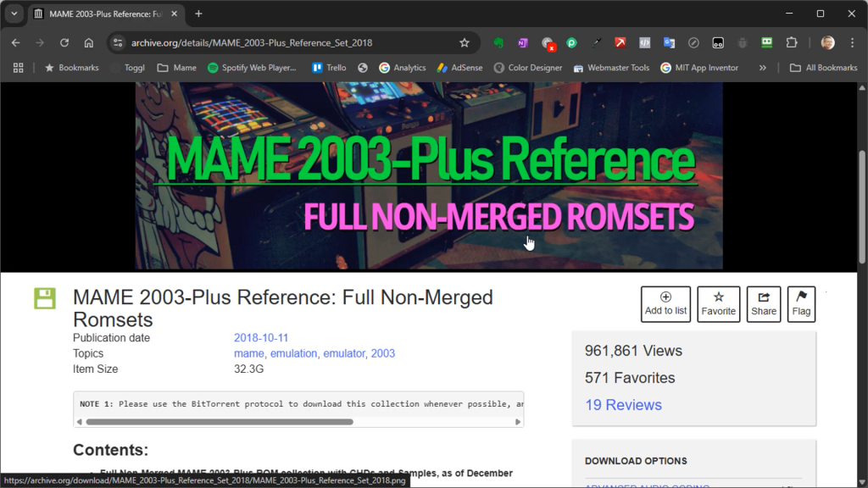Open the gray bug extension icon
This screenshot has height=488, width=868.
[743, 42]
